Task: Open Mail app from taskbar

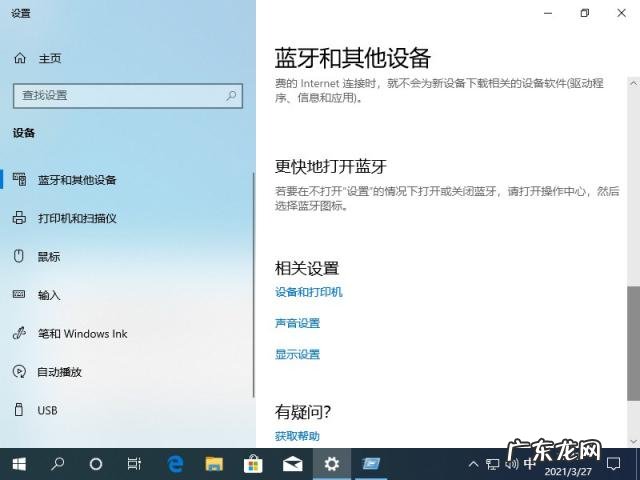Action: pos(292,464)
